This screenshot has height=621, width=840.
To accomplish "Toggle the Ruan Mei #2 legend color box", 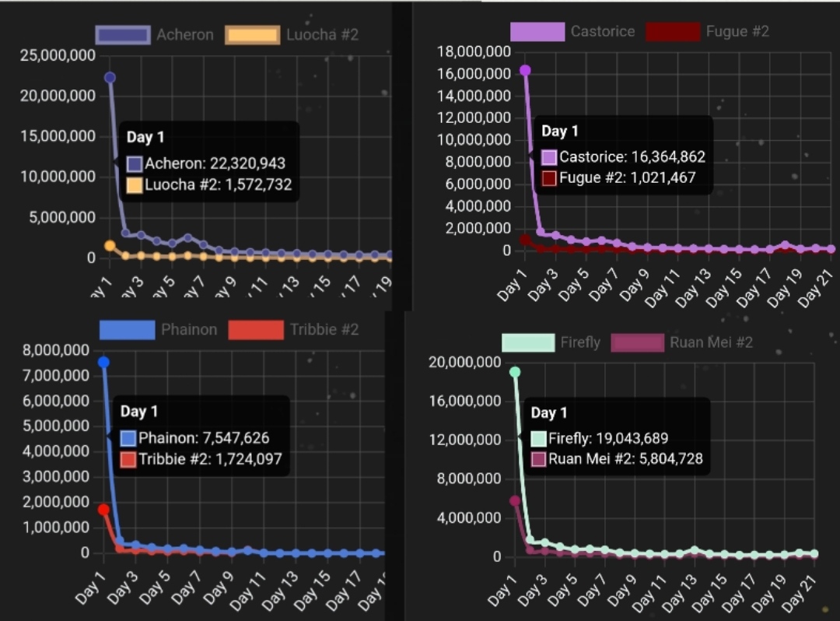I will [x=638, y=343].
